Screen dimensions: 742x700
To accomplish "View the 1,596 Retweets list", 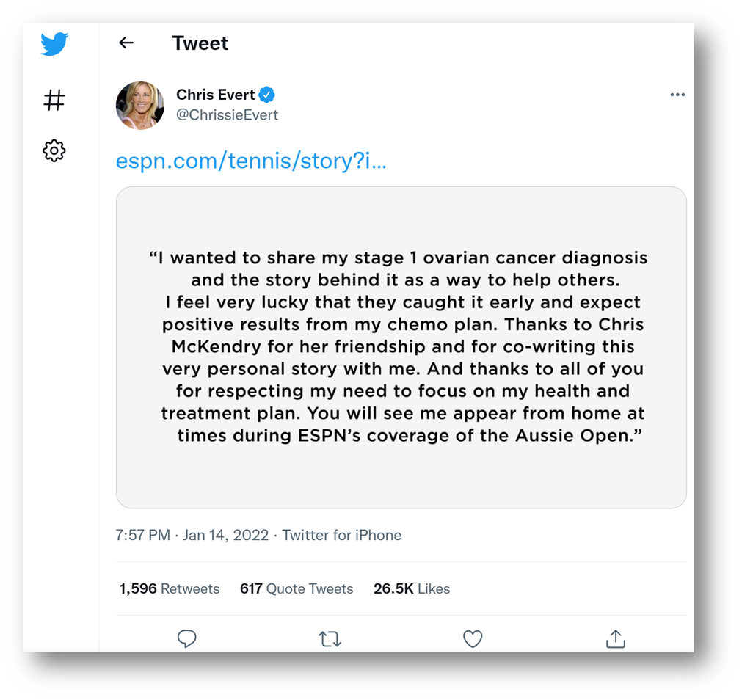I will (x=170, y=588).
